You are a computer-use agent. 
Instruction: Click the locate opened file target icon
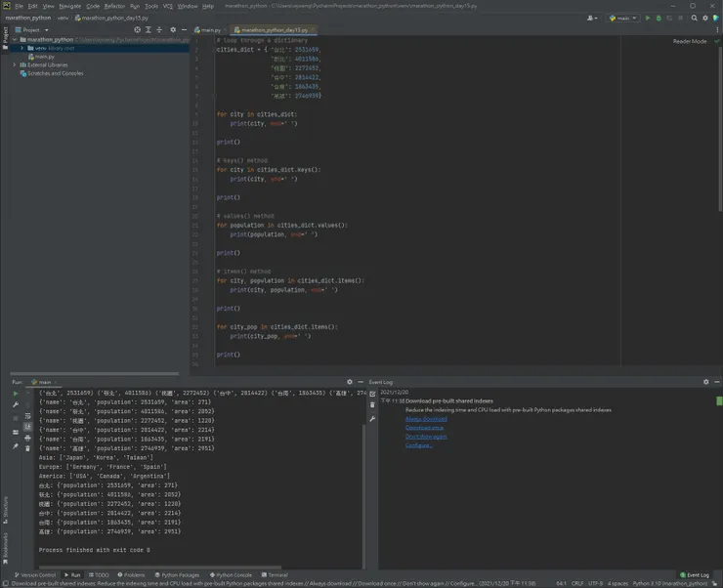138,30
